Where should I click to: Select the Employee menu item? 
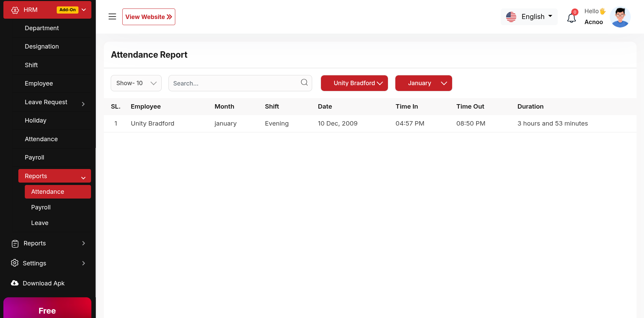[x=39, y=83]
